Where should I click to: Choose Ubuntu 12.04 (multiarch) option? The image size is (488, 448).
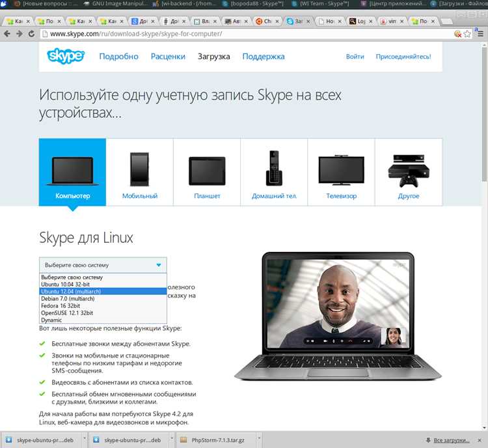point(103,291)
